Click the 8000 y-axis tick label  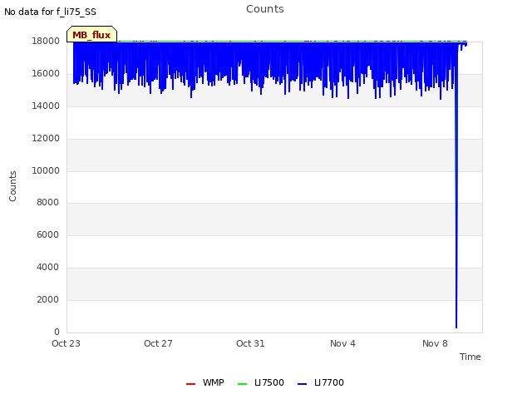[x=48, y=202]
